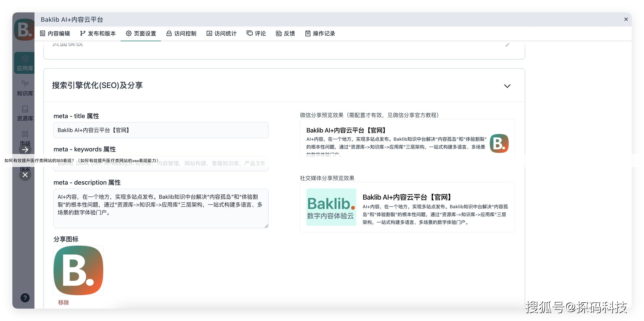Image resolution: width=644 pixels, height=321 pixels.
Task: Click the right arrow circle button
Action: click(x=25, y=150)
